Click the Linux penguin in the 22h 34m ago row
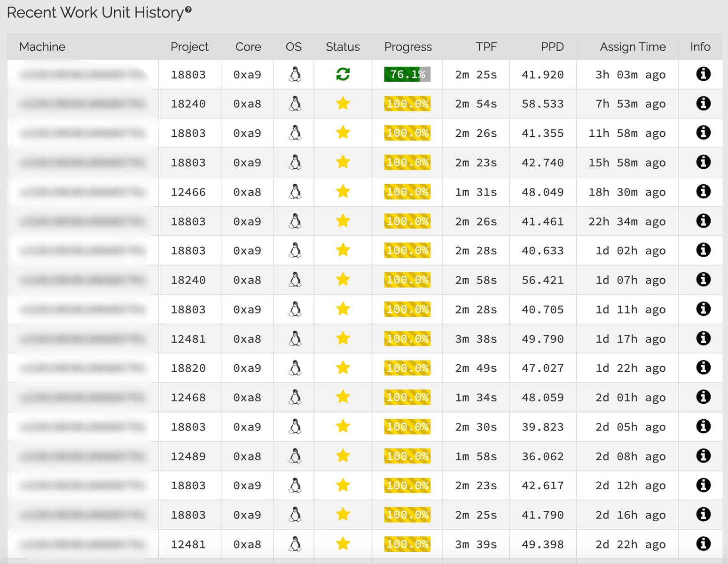Viewport: 728px width, 564px height. [x=295, y=221]
